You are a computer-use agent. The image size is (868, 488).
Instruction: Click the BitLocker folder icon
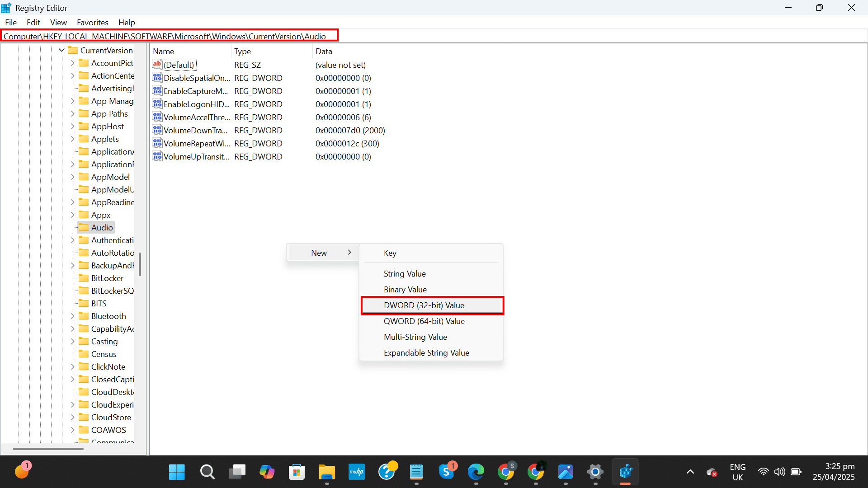(84, 278)
